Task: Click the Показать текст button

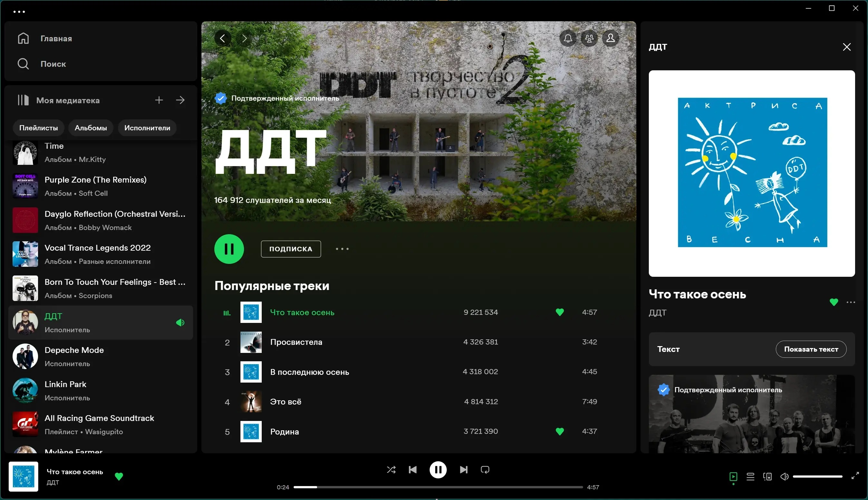Action: coord(811,349)
